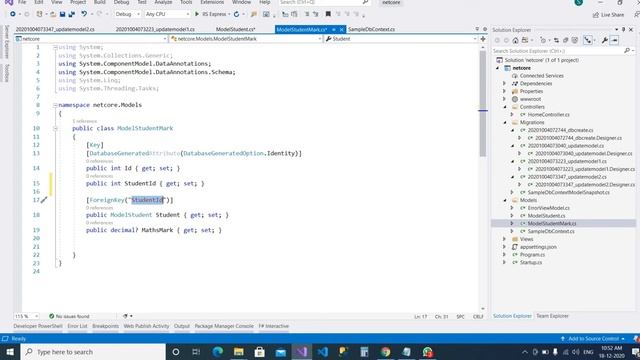Toggle auto-hide pin of Solution Explorer

pyautogui.click(x=623, y=29)
